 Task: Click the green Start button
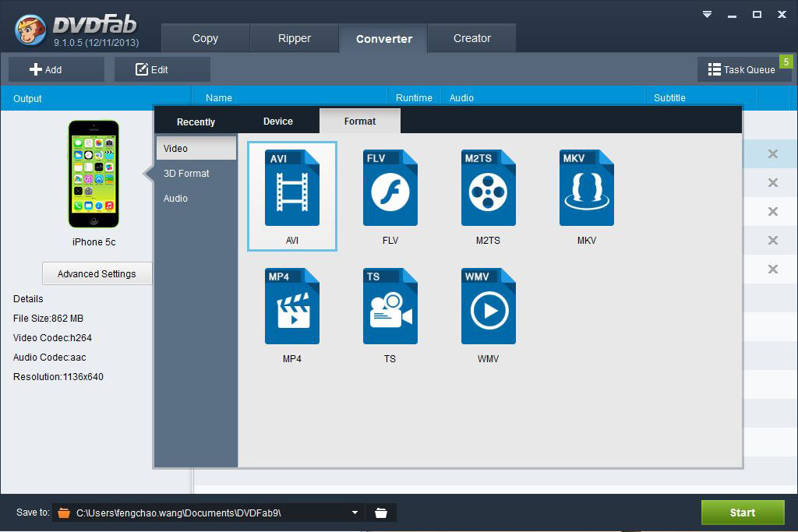click(743, 513)
